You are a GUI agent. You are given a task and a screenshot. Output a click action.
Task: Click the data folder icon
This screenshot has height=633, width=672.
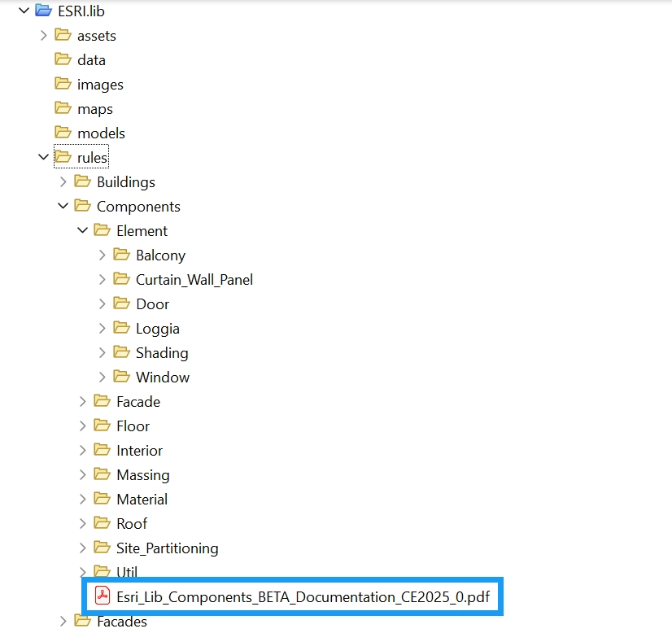pos(63,59)
